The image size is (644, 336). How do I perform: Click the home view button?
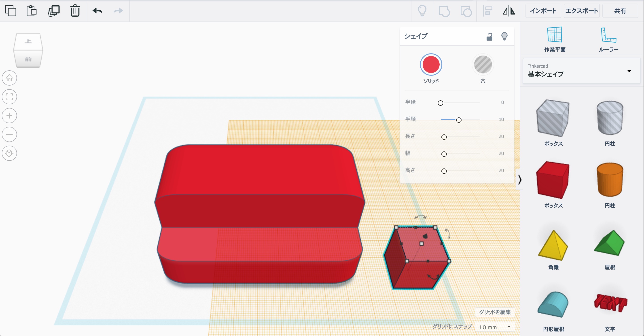[9, 78]
